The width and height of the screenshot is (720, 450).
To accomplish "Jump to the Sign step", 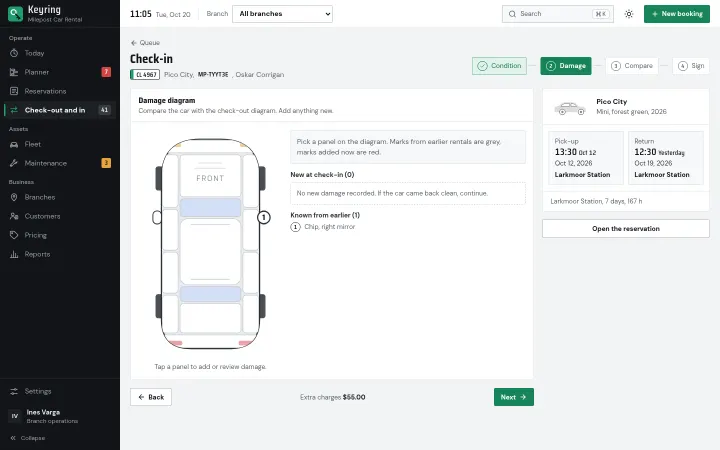I will [x=691, y=66].
